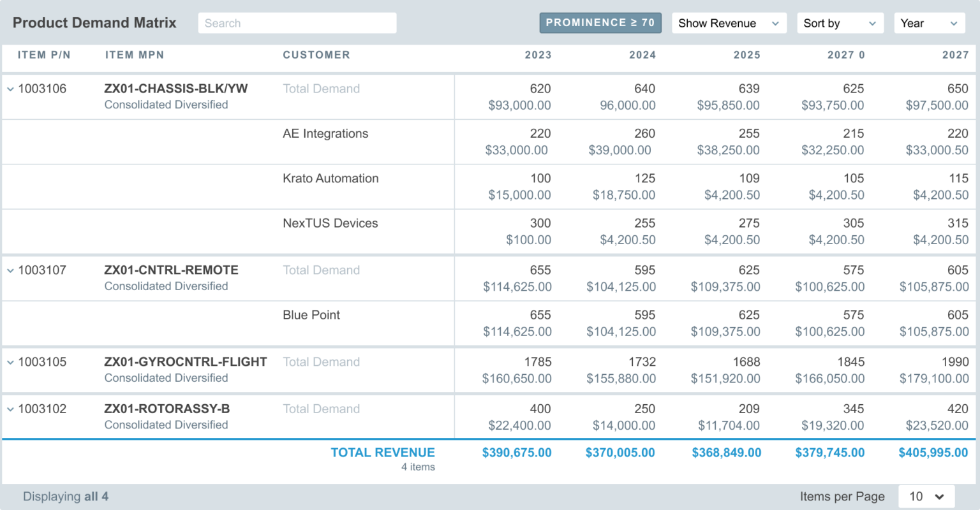Click into the Search field

[x=297, y=24]
